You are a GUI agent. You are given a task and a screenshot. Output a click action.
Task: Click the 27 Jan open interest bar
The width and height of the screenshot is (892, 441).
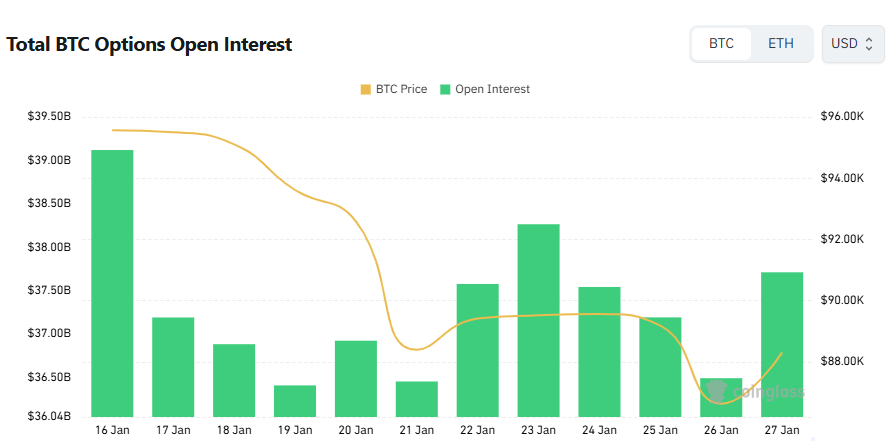782,344
